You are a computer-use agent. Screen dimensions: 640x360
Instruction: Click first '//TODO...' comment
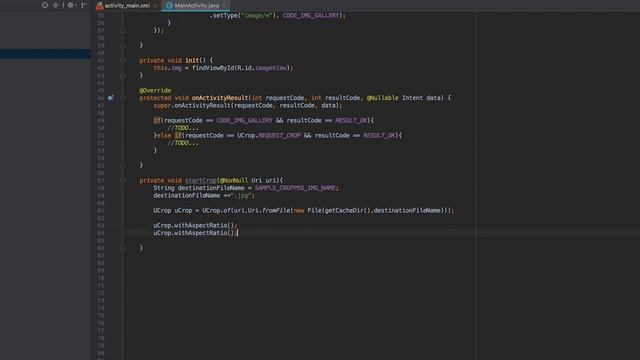183,128
